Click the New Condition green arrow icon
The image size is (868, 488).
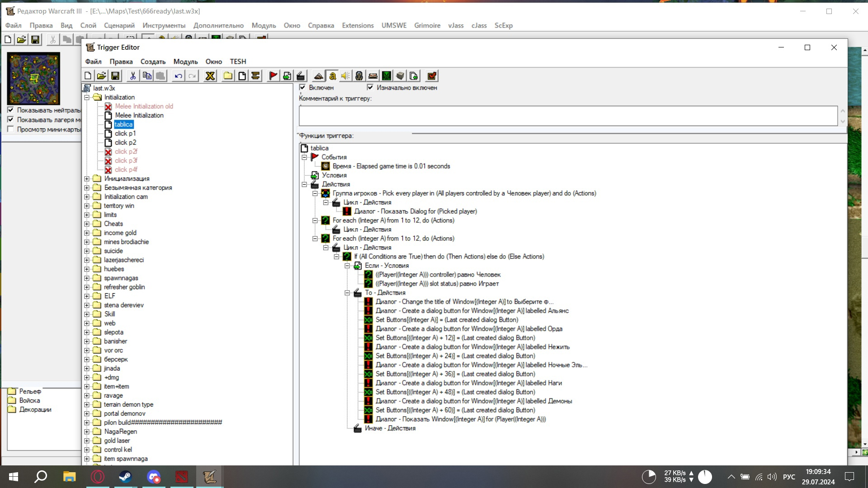(x=287, y=76)
